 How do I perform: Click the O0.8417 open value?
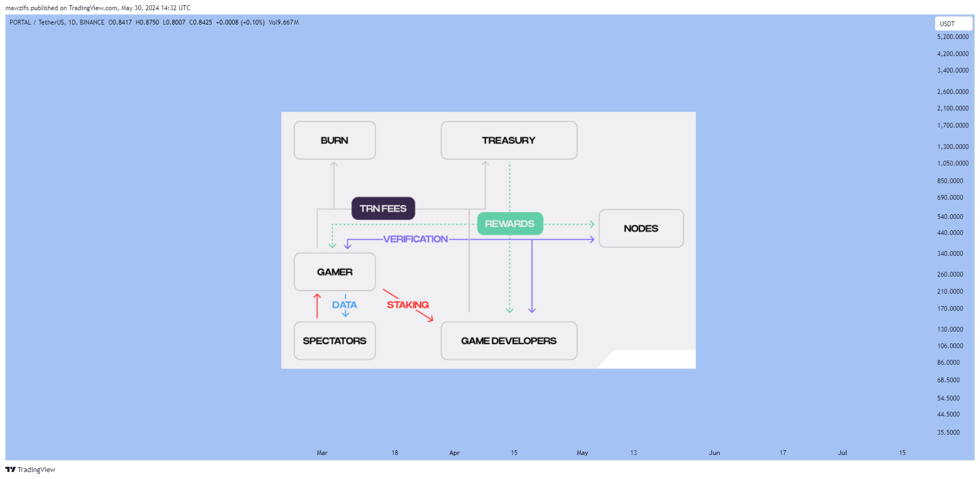click(120, 22)
